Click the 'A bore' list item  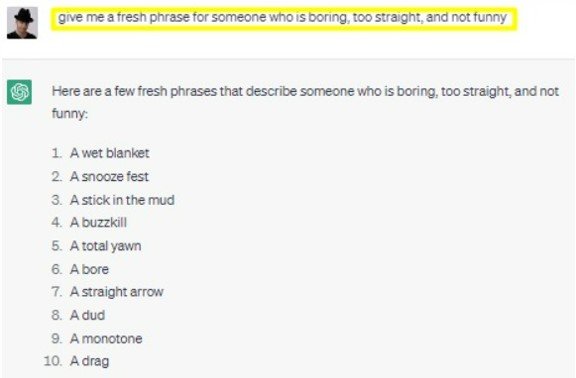tap(89, 269)
